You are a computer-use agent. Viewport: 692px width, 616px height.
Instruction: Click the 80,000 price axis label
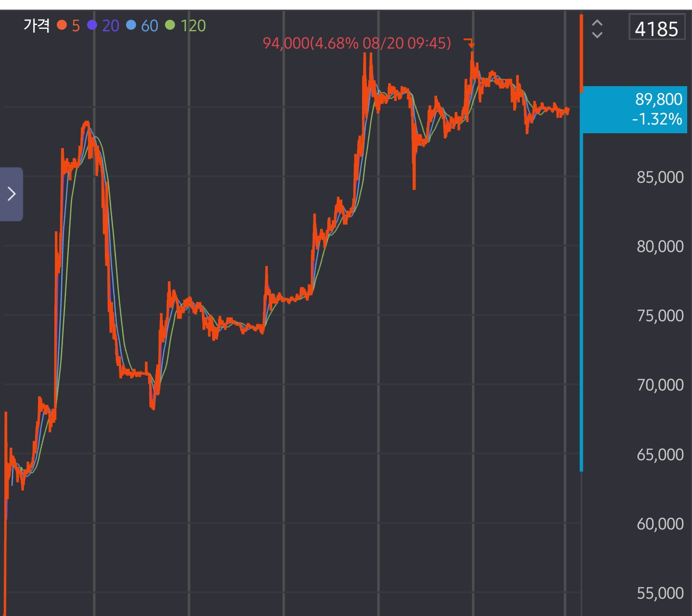660,247
